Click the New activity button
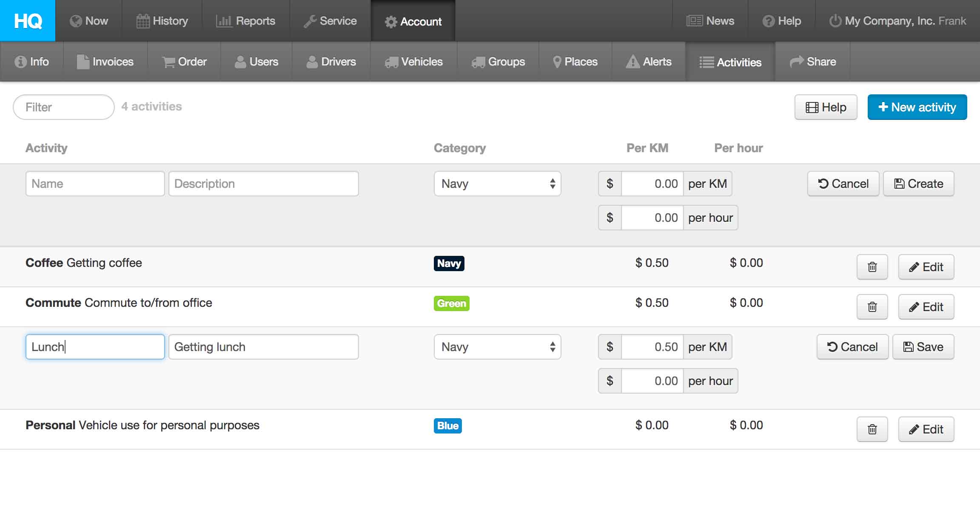This screenshot has width=980, height=510. 917,107
